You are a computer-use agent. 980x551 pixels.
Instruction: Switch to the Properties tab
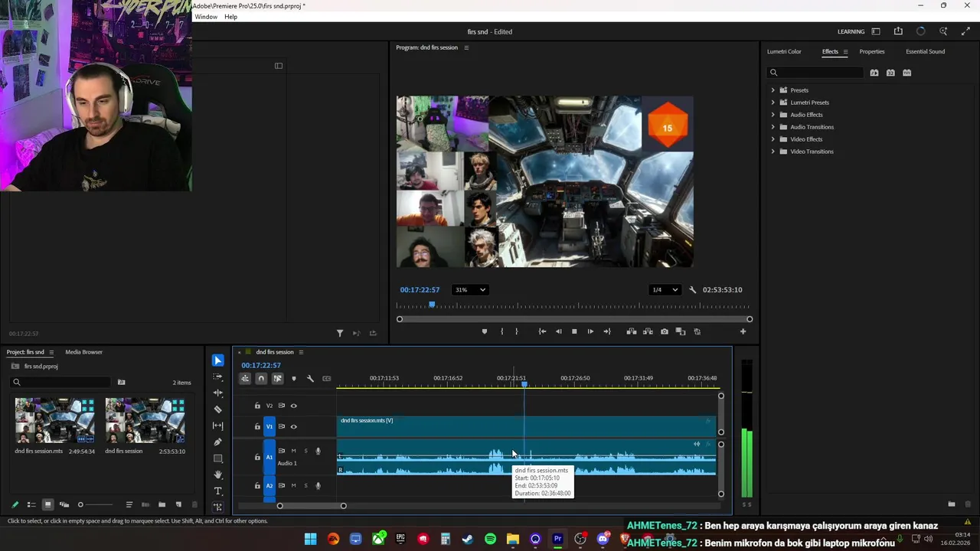pyautogui.click(x=872, y=51)
